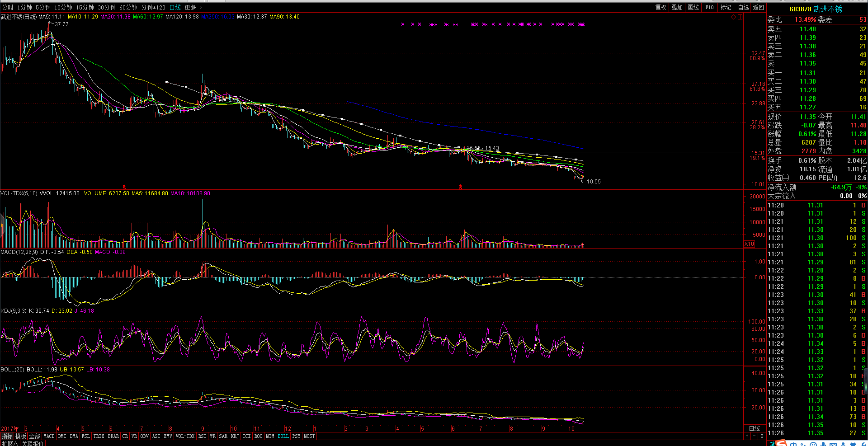The width and height of the screenshot is (868, 446).
Task: Select the ASI indicator
Action: pos(156,436)
